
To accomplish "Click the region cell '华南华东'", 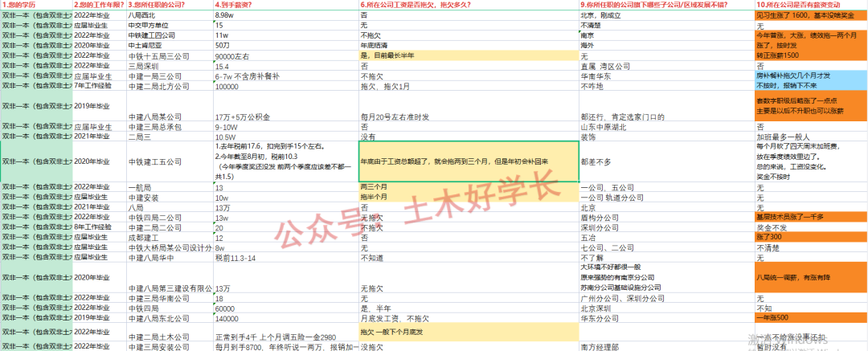I will pyautogui.click(x=666, y=76).
